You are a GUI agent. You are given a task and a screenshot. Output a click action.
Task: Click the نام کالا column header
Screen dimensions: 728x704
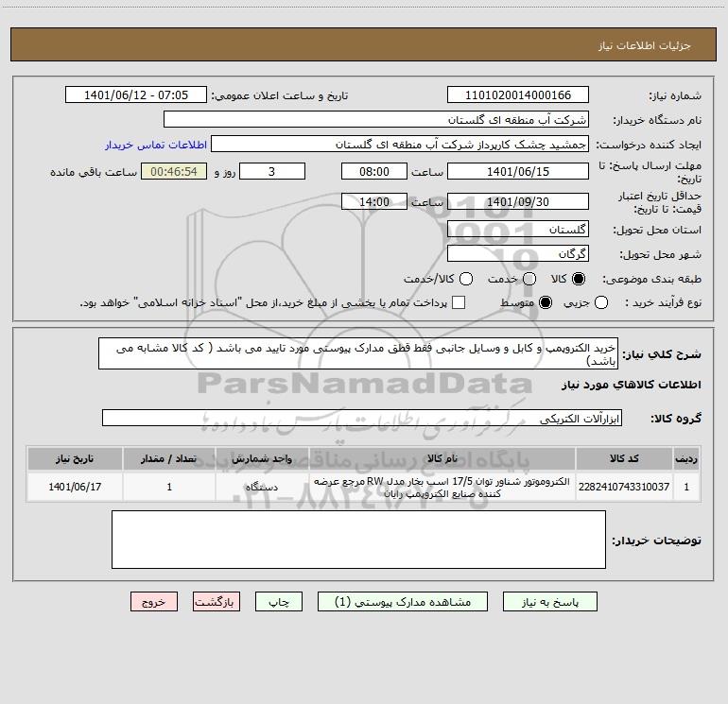point(442,459)
